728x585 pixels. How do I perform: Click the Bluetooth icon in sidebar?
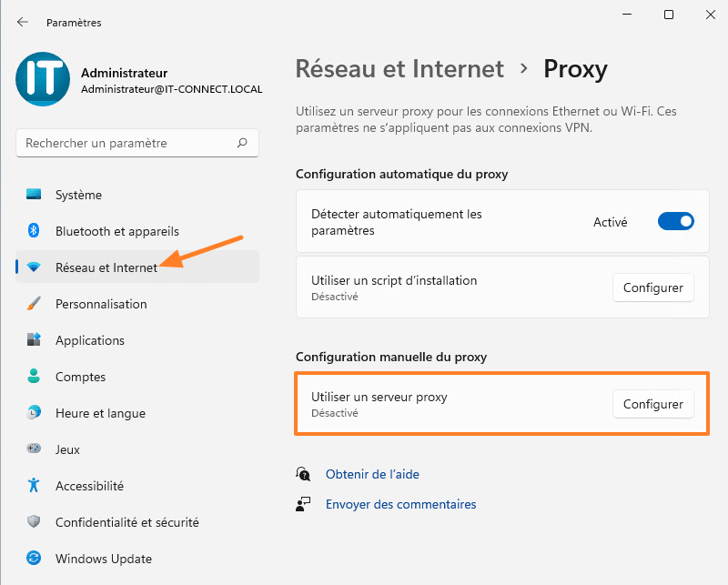[35, 231]
